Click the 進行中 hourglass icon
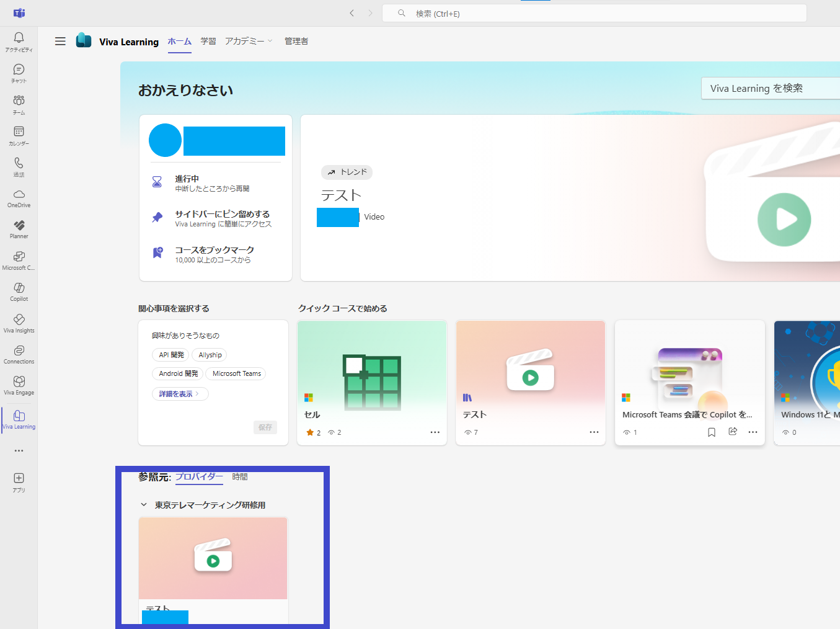The width and height of the screenshot is (840, 629). pos(157,182)
